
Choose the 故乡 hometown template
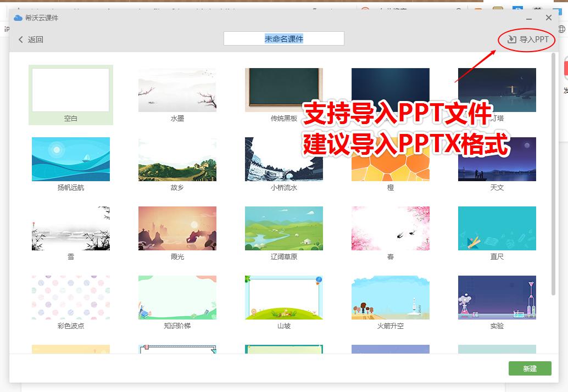point(177,159)
